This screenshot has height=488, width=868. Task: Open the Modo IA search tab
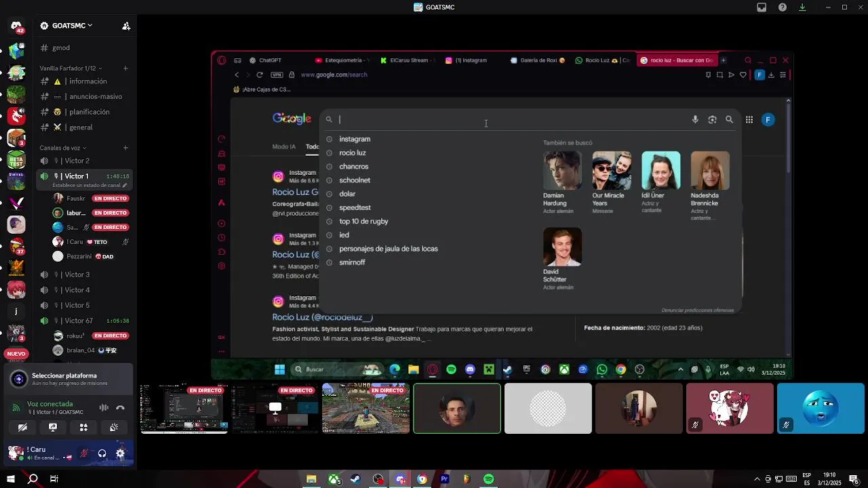(x=283, y=146)
